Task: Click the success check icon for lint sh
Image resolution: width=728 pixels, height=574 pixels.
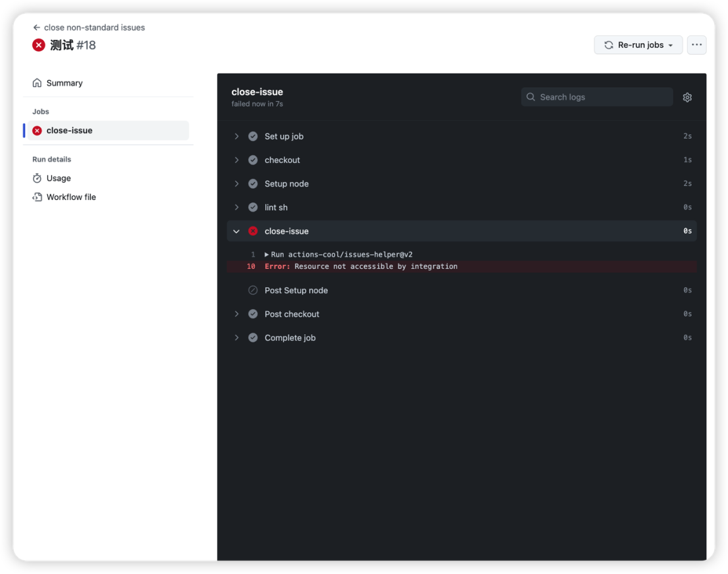Action: [253, 208]
